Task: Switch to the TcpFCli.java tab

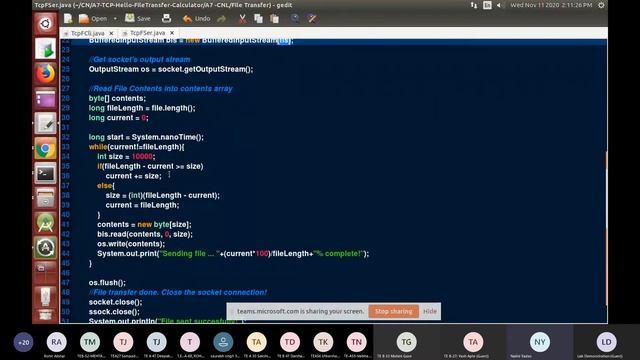Action: point(87,33)
